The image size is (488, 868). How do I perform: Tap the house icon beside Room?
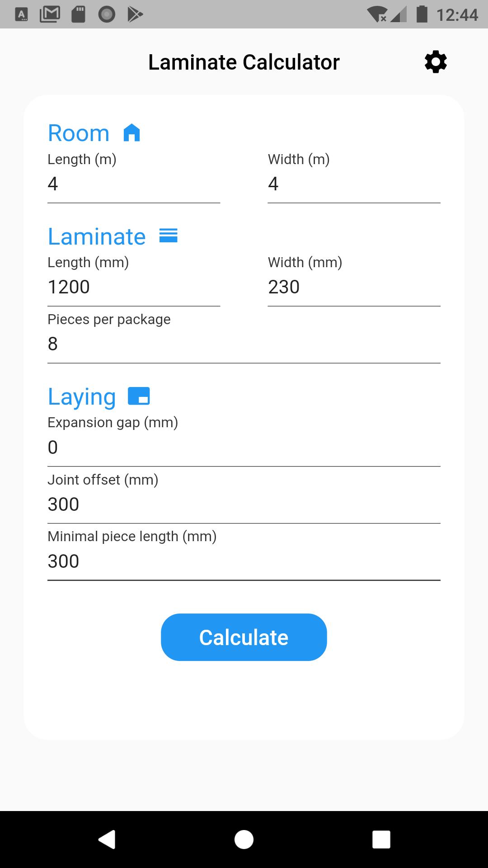coord(132,133)
